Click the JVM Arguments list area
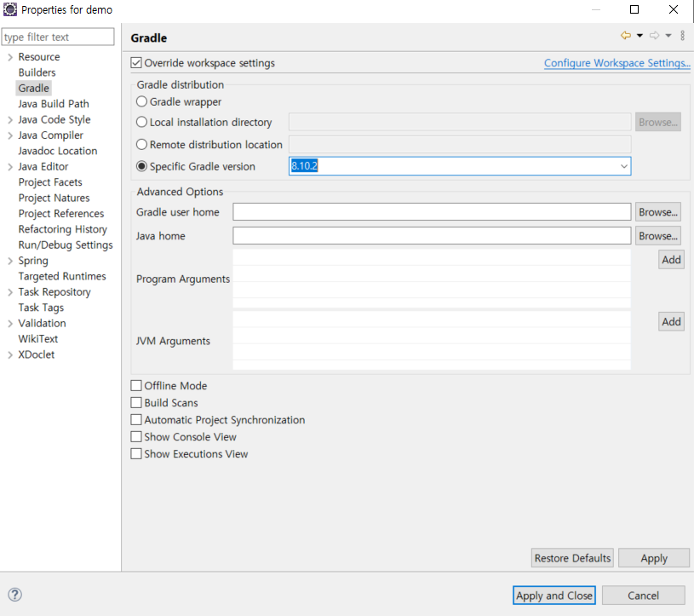Image resolution: width=694 pixels, height=616 pixels. click(x=432, y=341)
